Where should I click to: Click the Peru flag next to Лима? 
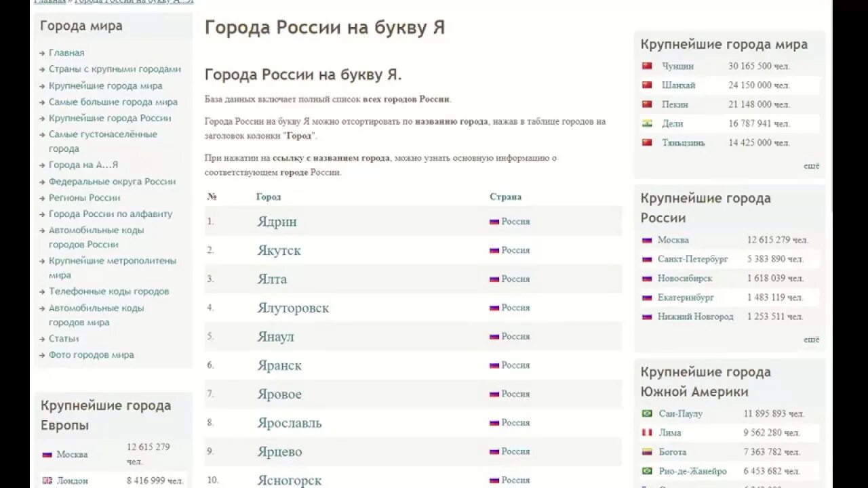647,432
